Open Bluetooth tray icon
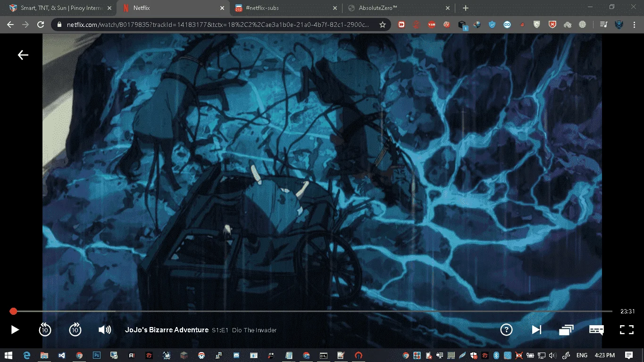The width and height of the screenshot is (644, 362). [496, 355]
